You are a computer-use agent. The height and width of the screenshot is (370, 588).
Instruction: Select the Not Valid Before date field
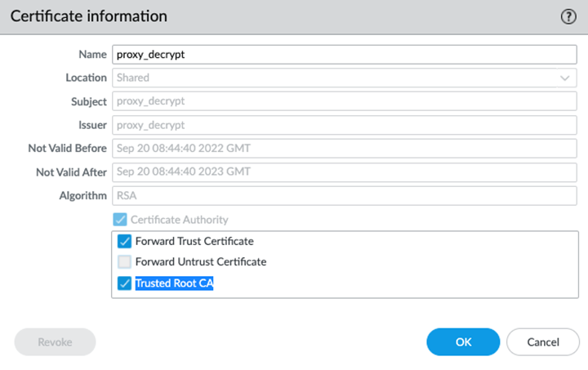[x=344, y=149]
